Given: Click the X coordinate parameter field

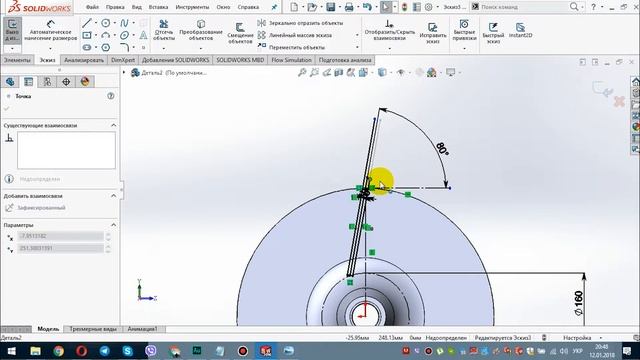Looking at the screenshot, I should click(x=60, y=236).
